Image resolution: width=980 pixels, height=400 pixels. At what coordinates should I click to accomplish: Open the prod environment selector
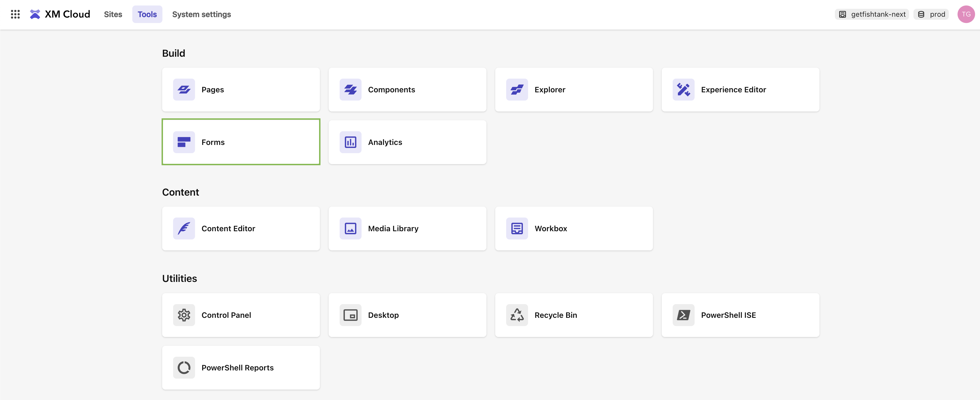pos(931,14)
